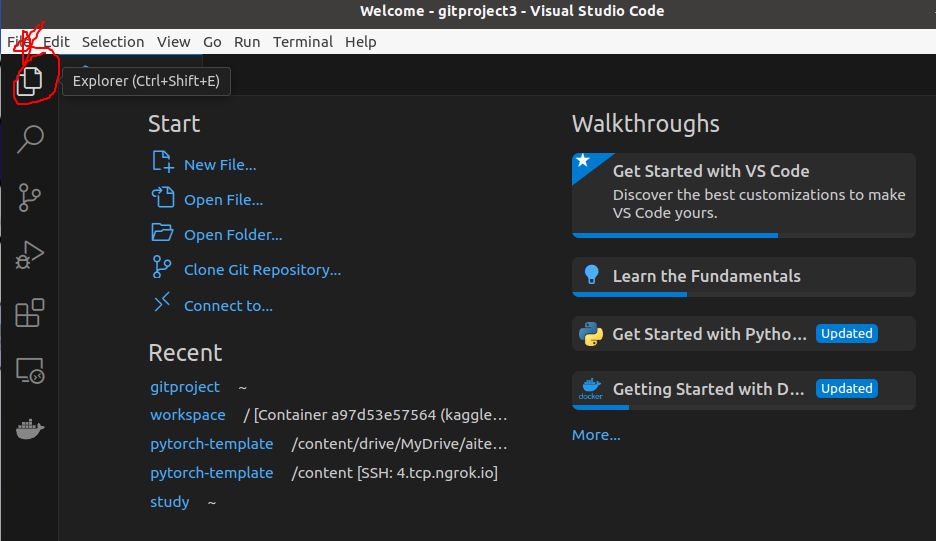
Task: Click the Clone Git Repository branch icon
Action: [x=162, y=267]
